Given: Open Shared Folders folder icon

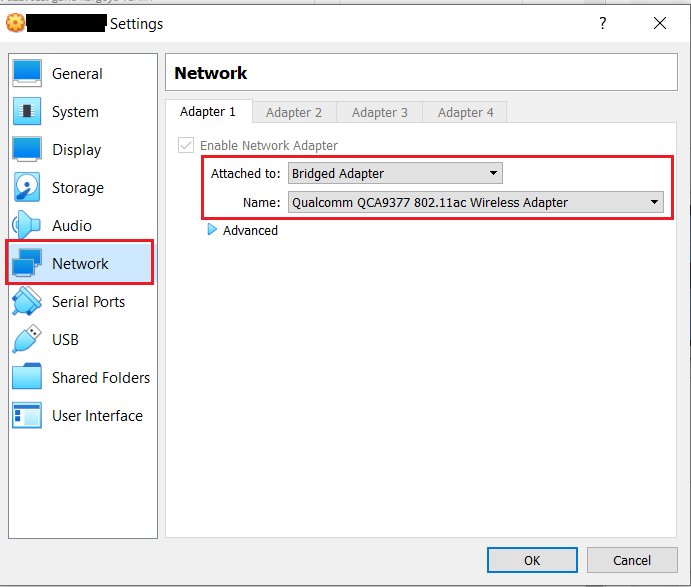Looking at the screenshot, I should coord(27,378).
